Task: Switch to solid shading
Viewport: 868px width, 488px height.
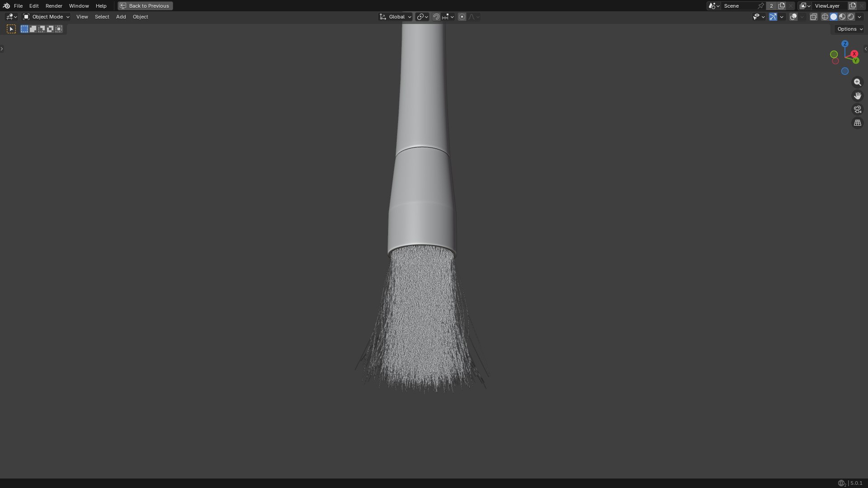Action: pyautogui.click(x=834, y=17)
